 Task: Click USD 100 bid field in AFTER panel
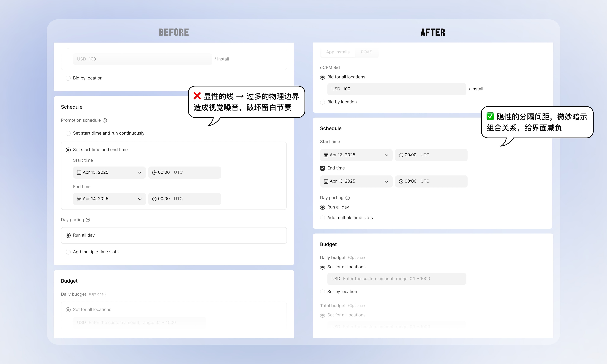(x=397, y=89)
